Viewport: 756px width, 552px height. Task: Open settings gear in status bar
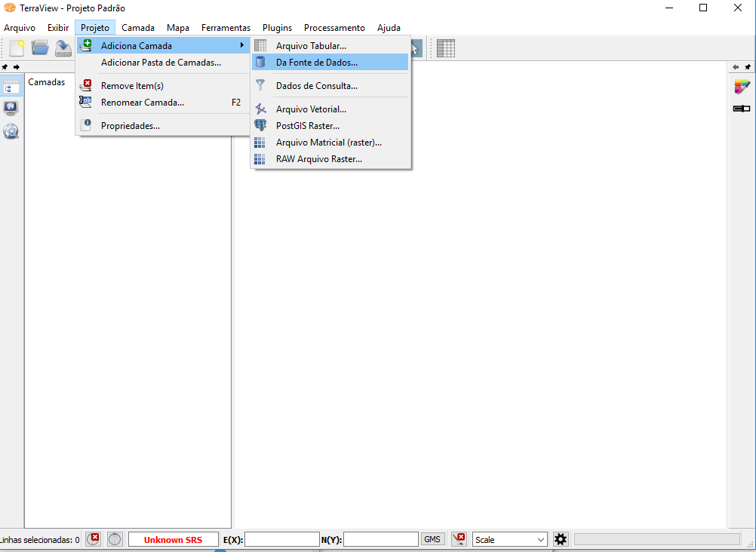click(x=561, y=539)
